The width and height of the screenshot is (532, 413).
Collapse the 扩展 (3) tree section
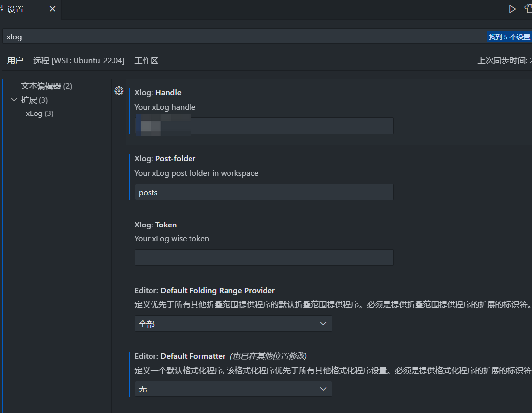pos(14,100)
